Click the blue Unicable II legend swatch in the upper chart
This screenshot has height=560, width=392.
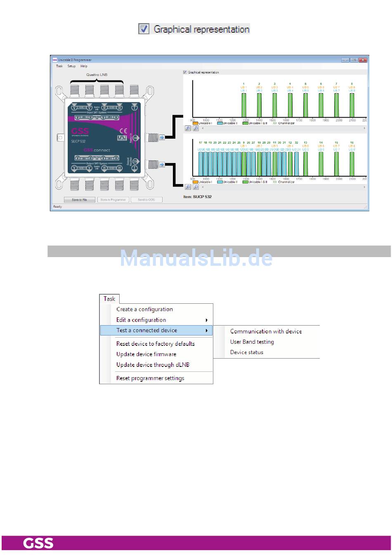(220, 123)
